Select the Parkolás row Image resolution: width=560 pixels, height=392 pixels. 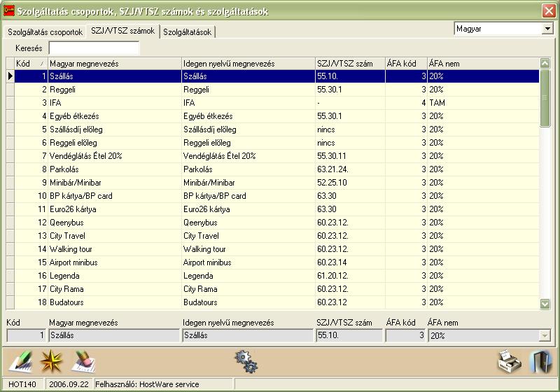(x=276, y=169)
